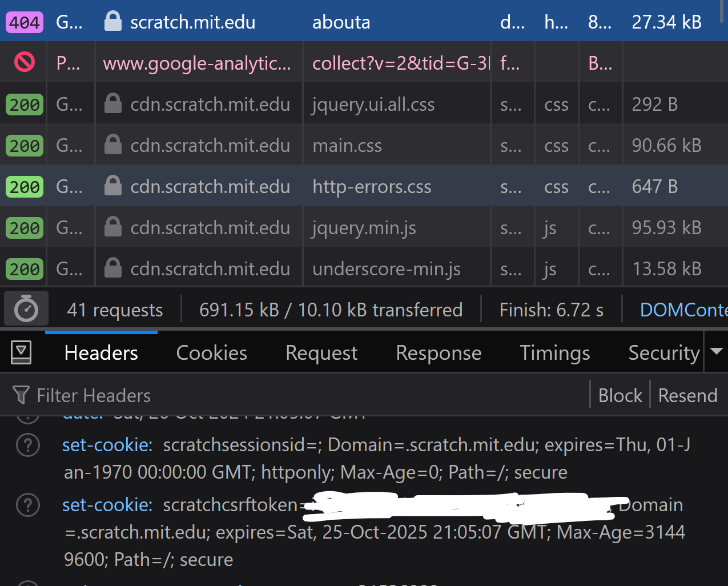Switch to the Cookies tab
The width and height of the screenshot is (728, 586).
pos(211,352)
